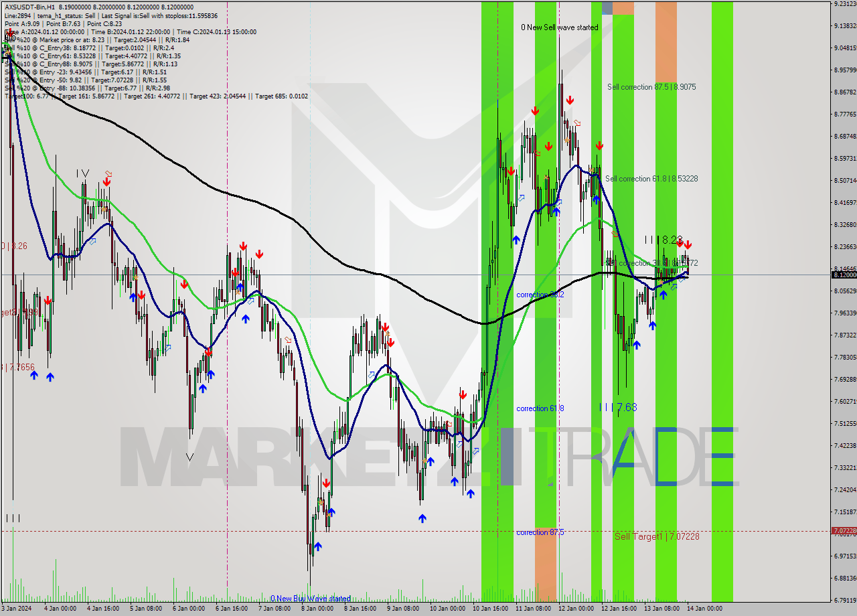Select the 'Entry -88: 10.38356' line
The image size is (857, 616).
tap(87, 88)
